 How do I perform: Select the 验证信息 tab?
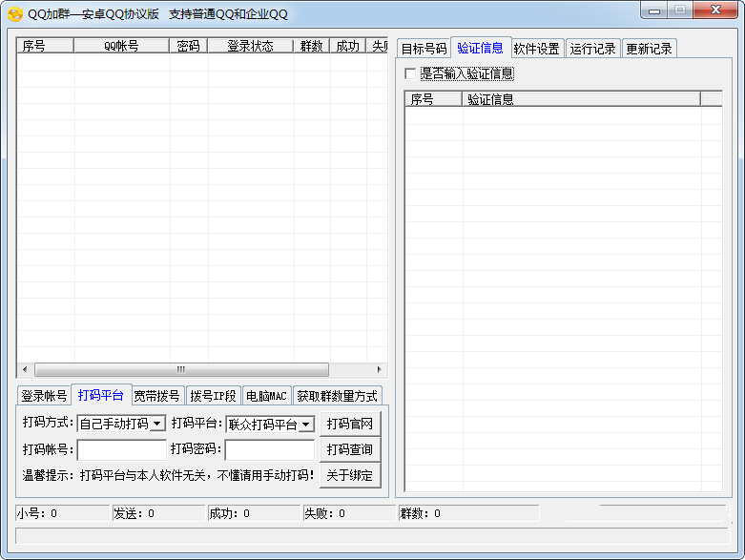point(481,48)
